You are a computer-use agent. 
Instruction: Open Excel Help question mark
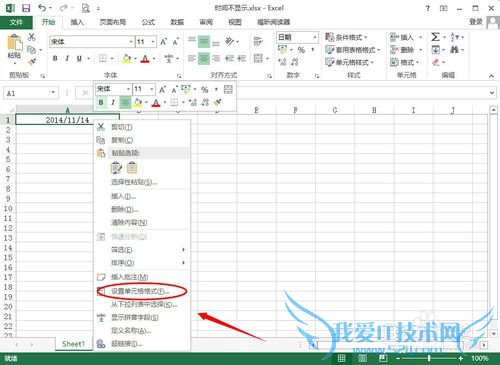tap(428, 8)
